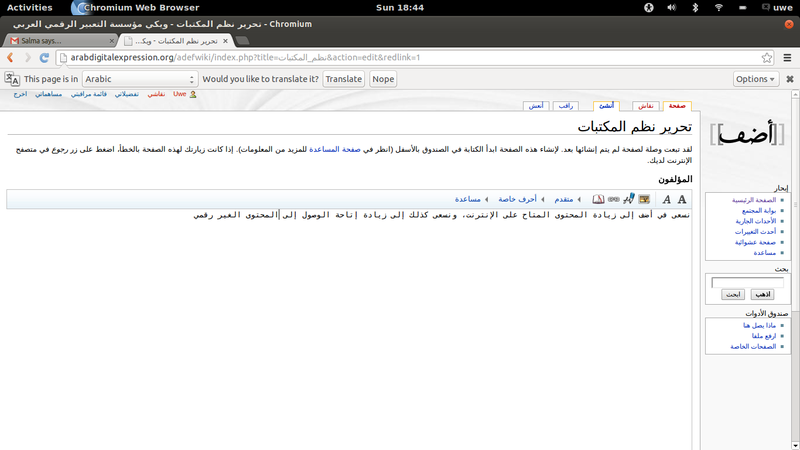Click the browser forward arrow

pos(28,58)
